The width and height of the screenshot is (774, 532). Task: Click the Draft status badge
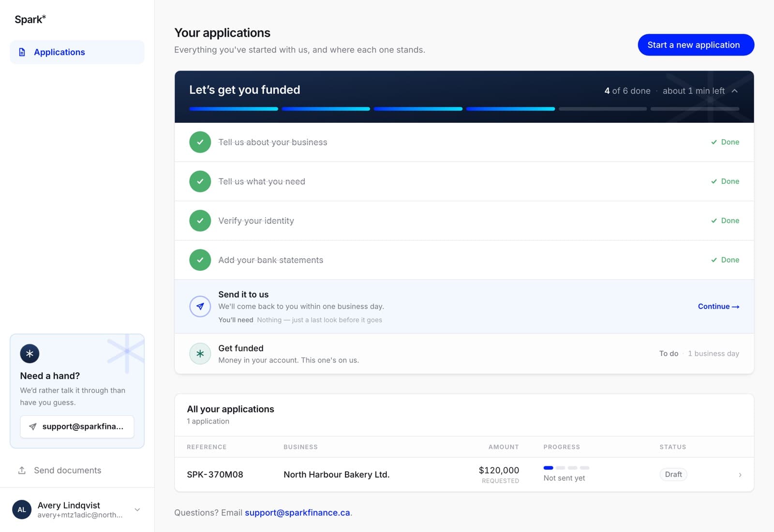(x=673, y=474)
